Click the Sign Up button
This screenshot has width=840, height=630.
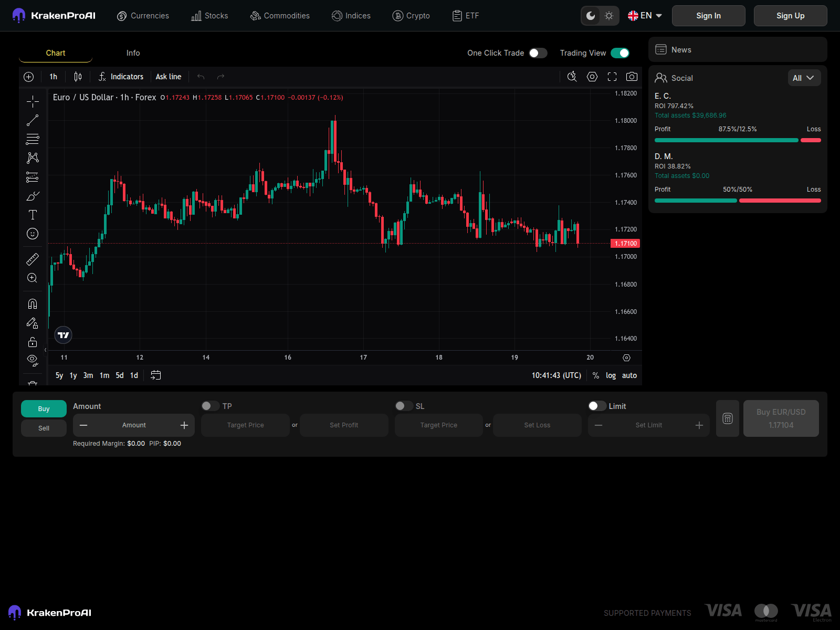pos(791,16)
